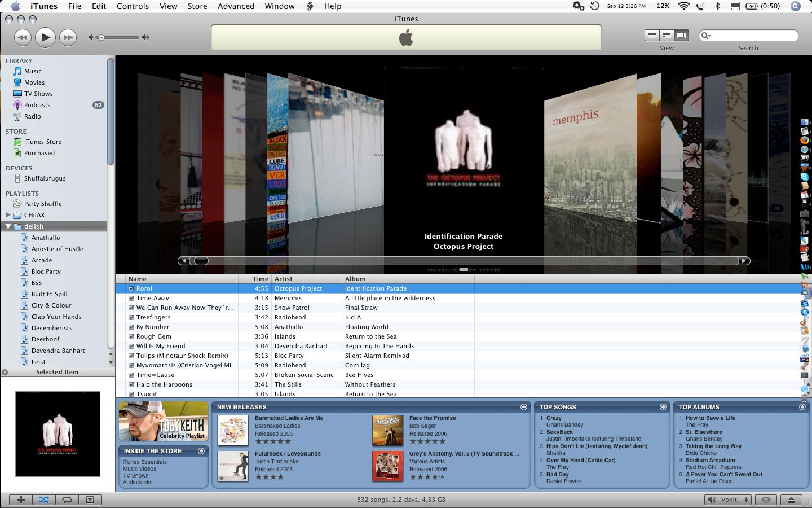Click the Memphis album cover in Cover Flow

click(x=589, y=158)
